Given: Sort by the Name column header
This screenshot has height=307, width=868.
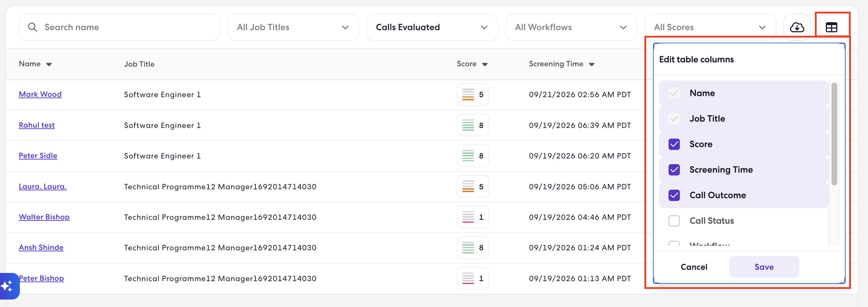Looking at the screenshot, I should pos(35,64).
